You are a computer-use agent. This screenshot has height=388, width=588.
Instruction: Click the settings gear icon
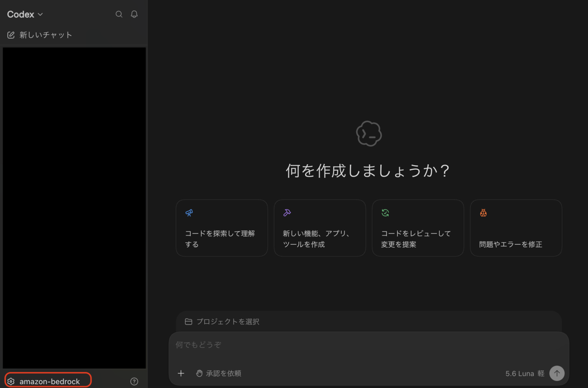11,381
